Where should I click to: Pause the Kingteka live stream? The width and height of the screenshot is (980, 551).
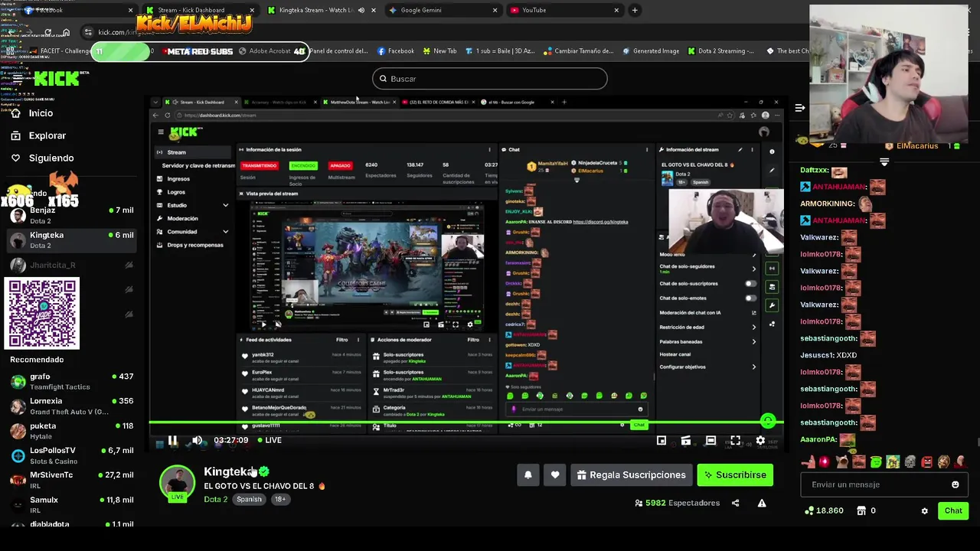pos(172,440)
